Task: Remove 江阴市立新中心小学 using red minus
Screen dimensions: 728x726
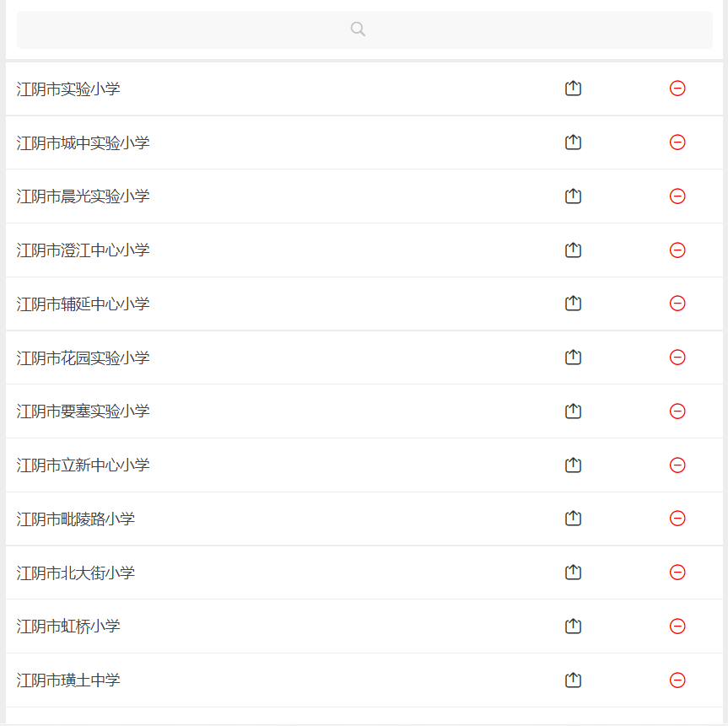Action: [x=677, y=465]
